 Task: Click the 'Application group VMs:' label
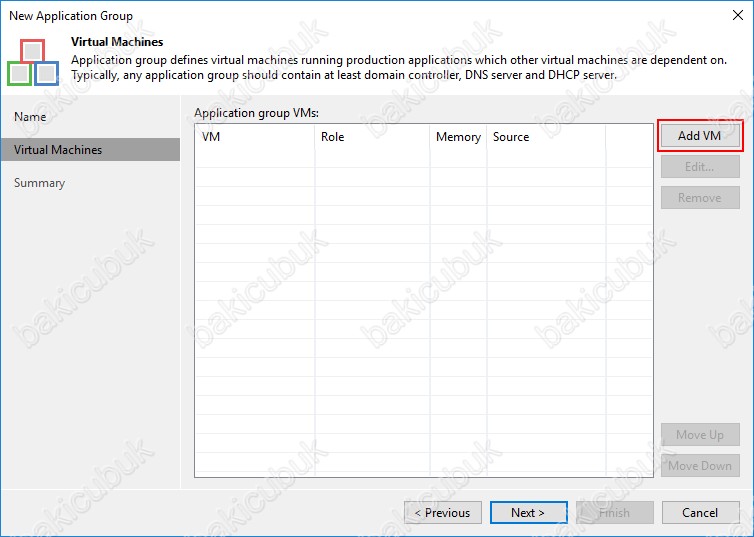pos(256,113)
